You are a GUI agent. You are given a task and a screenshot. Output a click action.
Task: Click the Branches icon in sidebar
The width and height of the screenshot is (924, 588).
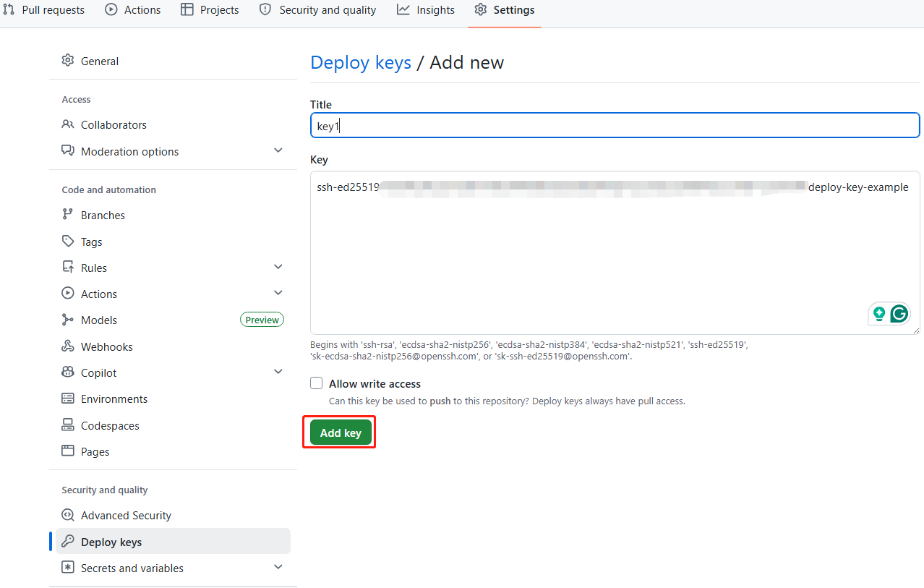point(68,215)
